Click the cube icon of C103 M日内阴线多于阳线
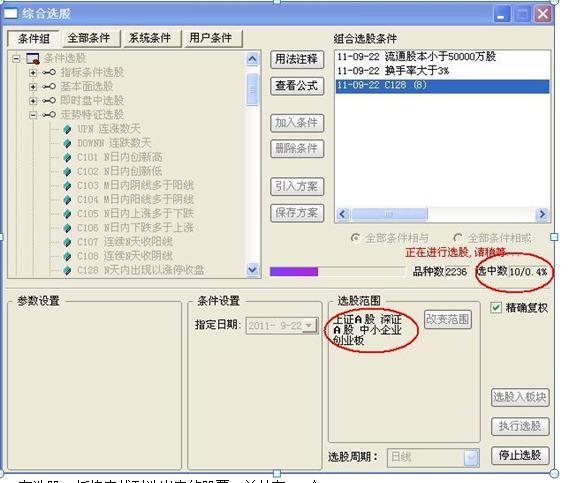The image size is (570, 483). [x=67, y=186]
